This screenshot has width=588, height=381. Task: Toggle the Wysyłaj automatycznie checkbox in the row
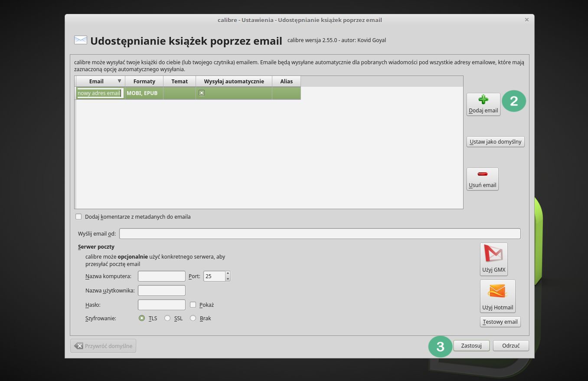[202, 93]
